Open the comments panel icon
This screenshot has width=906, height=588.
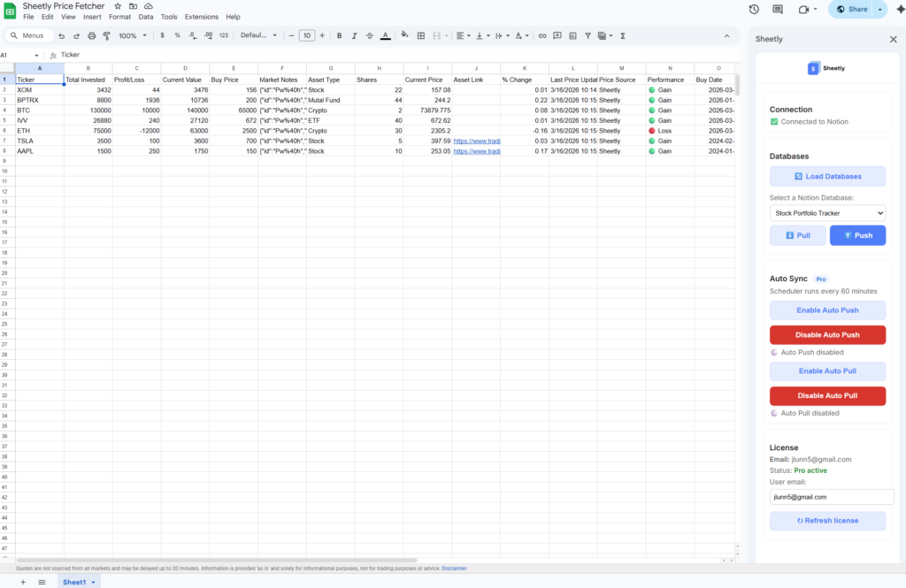(778, 9)
